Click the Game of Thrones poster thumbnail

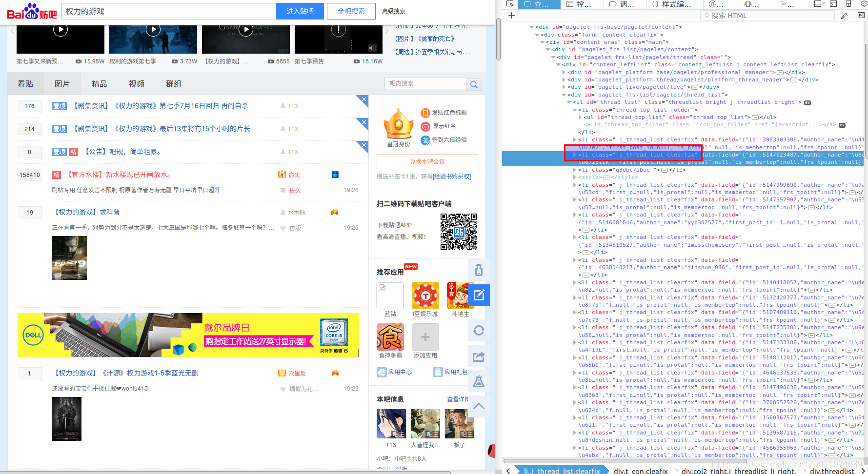click(x=66, y=419)
